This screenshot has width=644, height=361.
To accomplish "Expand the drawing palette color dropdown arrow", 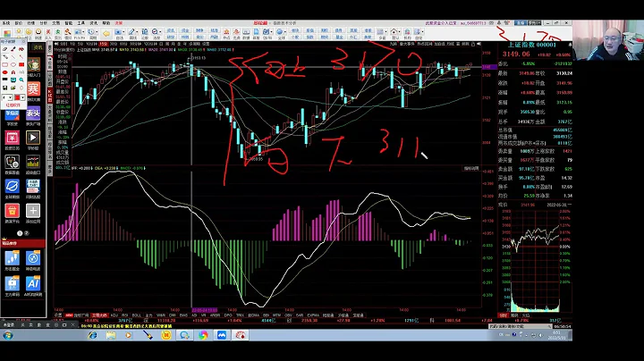I will pos(22,97).
